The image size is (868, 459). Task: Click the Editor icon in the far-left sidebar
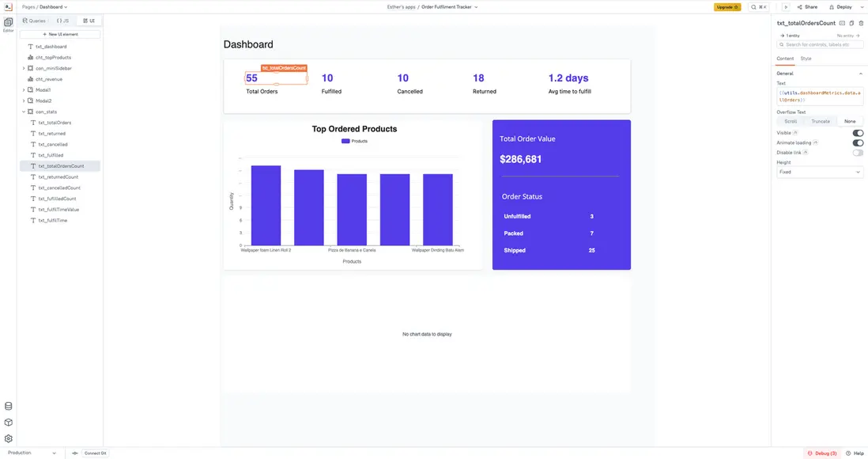pyautogui.click(x=7, y=22)
